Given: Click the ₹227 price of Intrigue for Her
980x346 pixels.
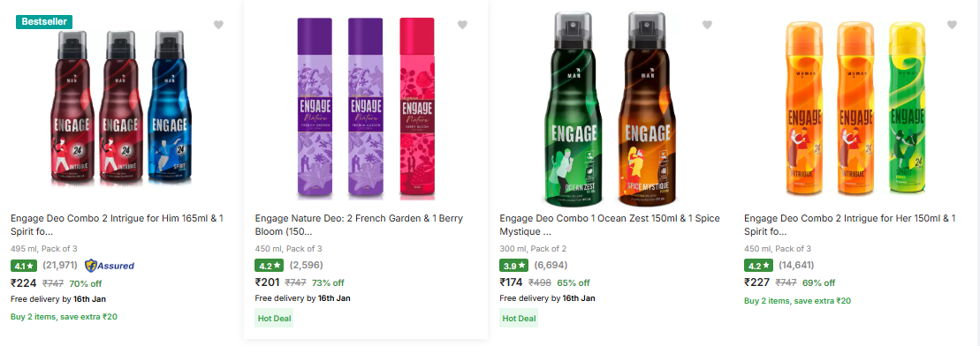Looking at the screenshot, I should pos(757,282).
